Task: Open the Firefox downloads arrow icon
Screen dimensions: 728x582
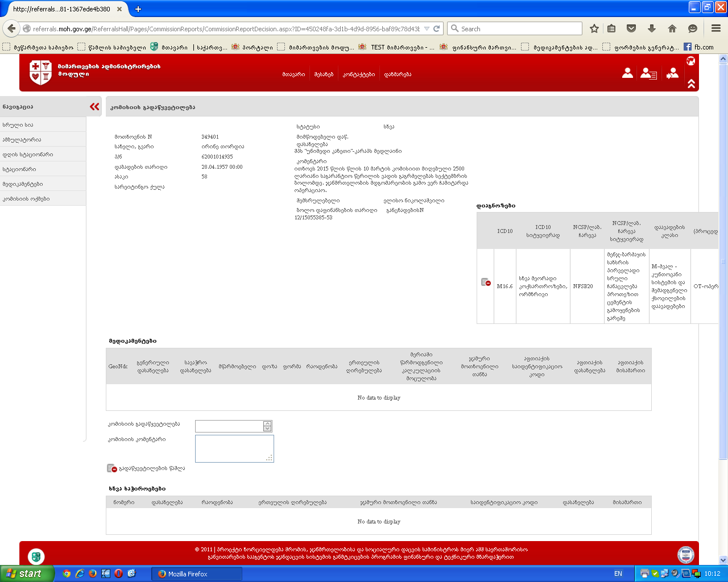Action: click(x=652, y=28)
